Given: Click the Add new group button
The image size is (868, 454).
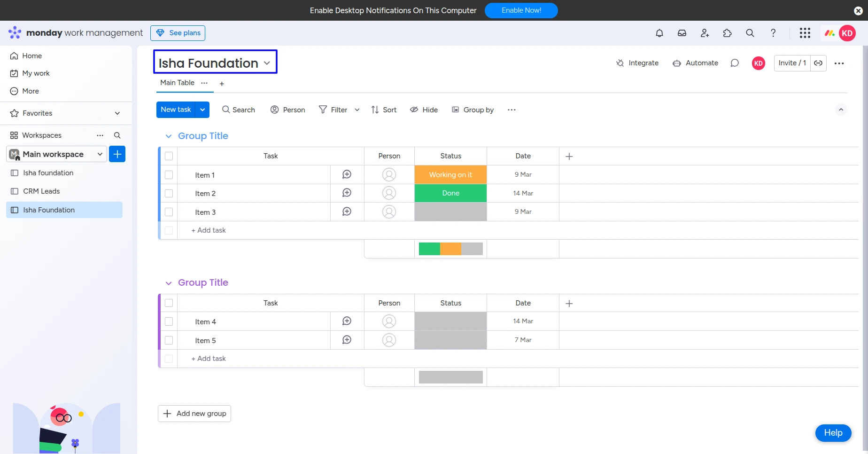Looking at the screenshot, I should pyautogui.click(x=194, y=414).
